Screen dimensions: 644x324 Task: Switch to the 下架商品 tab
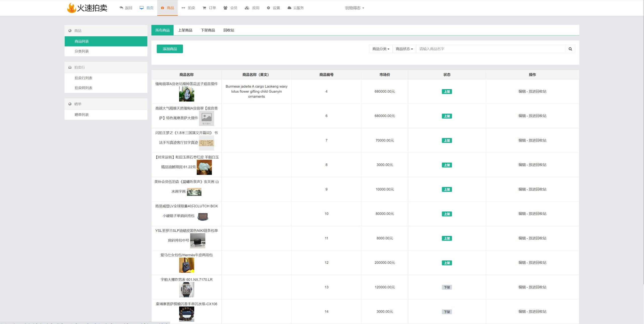(208, 30)
